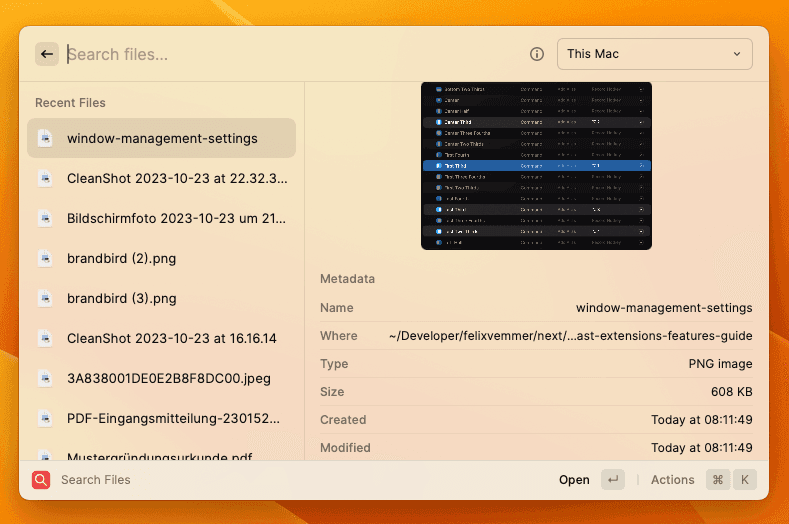Select CleanShot 2023-10-23 at 16.16.14 file
The image size is (789, 524).
tap(171, 338)
